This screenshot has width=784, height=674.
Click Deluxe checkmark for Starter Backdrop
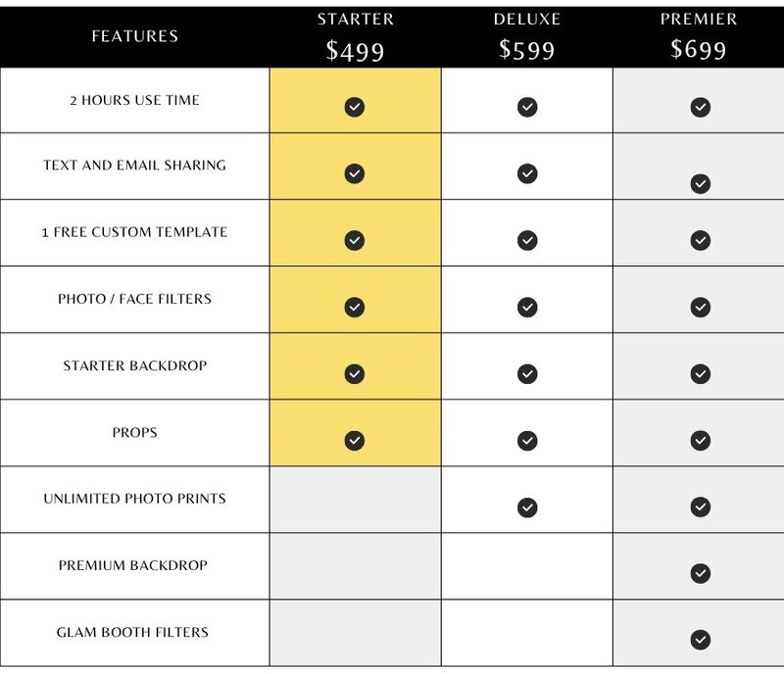coord(527,374)
